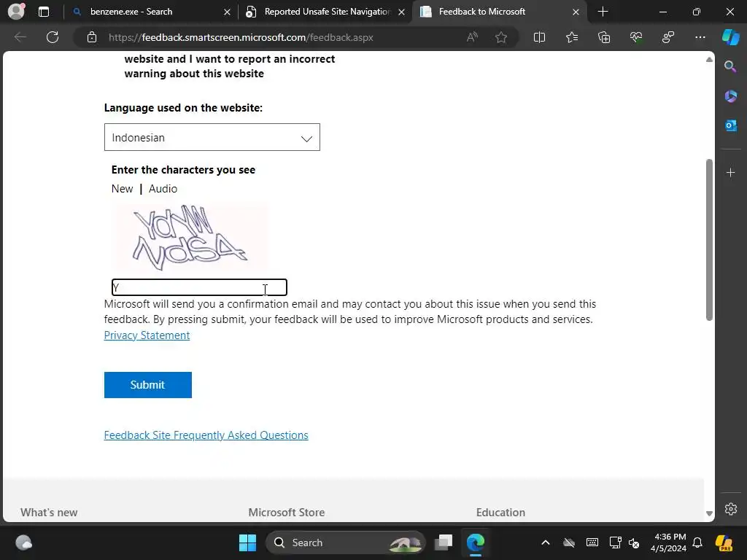Submit the feedback form
Screen dimensions: 747x560
[x=147, y=385]
